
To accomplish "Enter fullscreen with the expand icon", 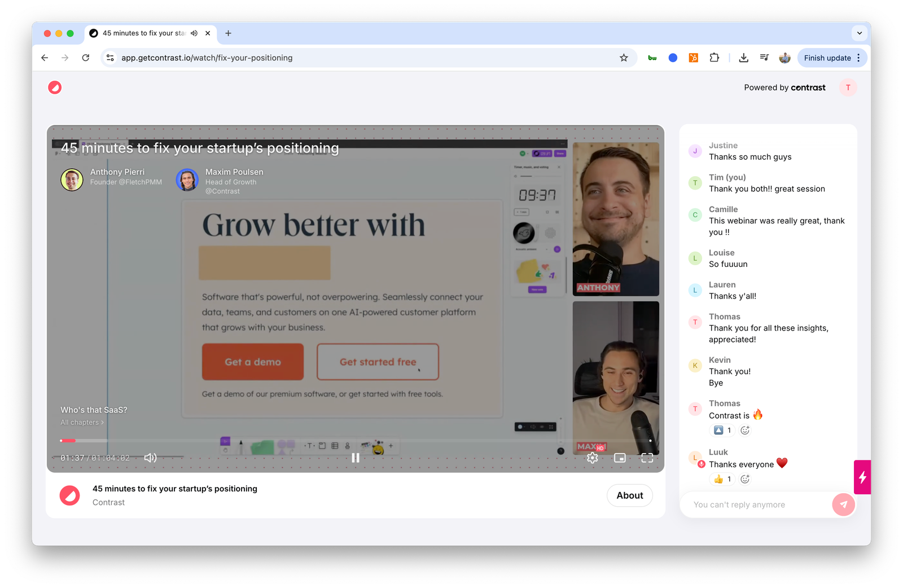I will [x=647, y=458].
